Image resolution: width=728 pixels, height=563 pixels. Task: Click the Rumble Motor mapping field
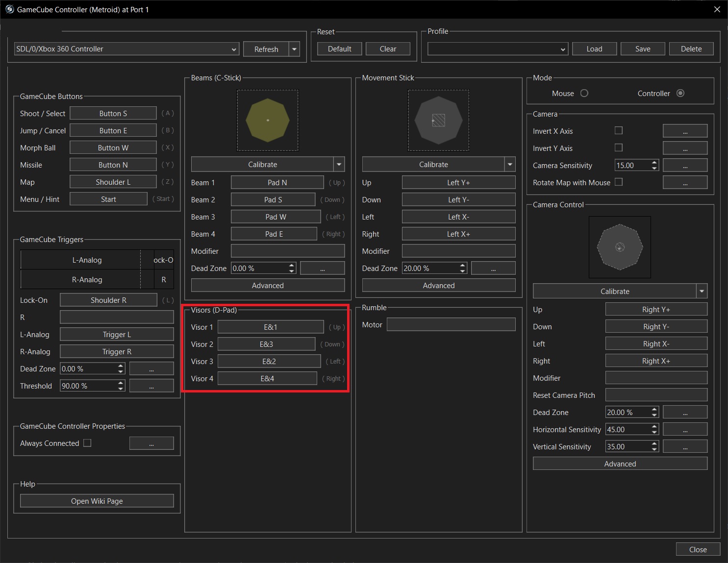(451, 325)
